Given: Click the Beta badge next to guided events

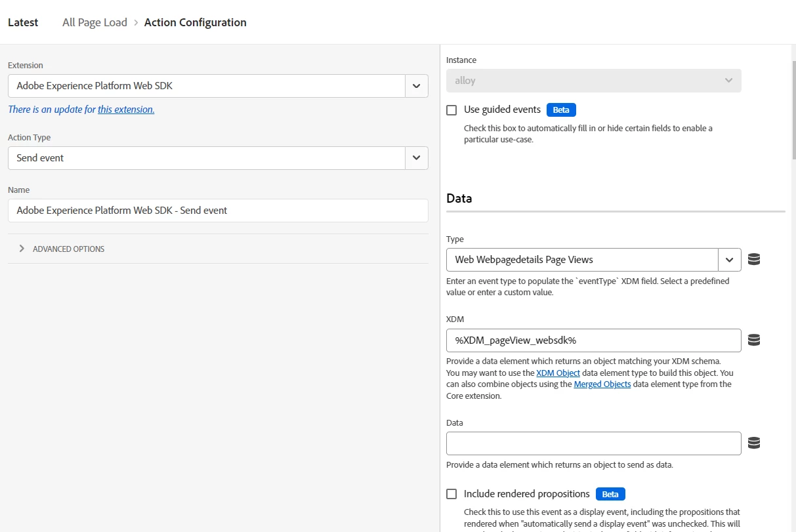Looking at the screenshot, I should (561, 110).
